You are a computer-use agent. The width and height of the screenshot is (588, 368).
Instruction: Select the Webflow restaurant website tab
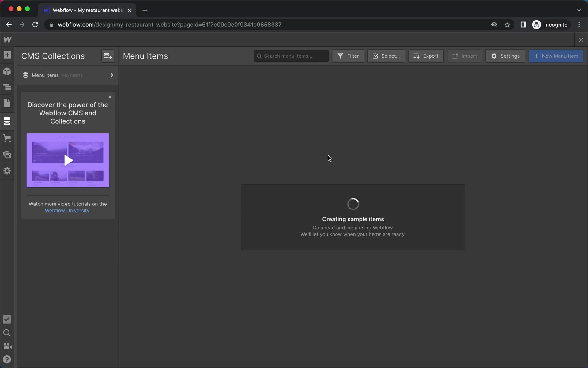(87, 10)
